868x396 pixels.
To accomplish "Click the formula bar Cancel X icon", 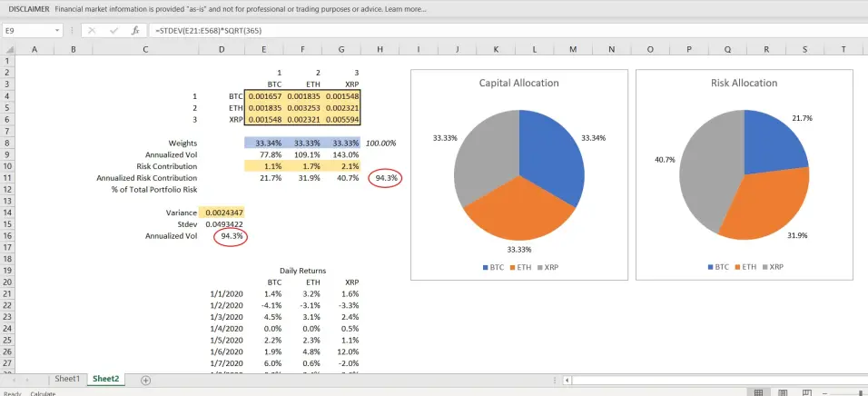I will pyautogui.click(x=92, y=31).
